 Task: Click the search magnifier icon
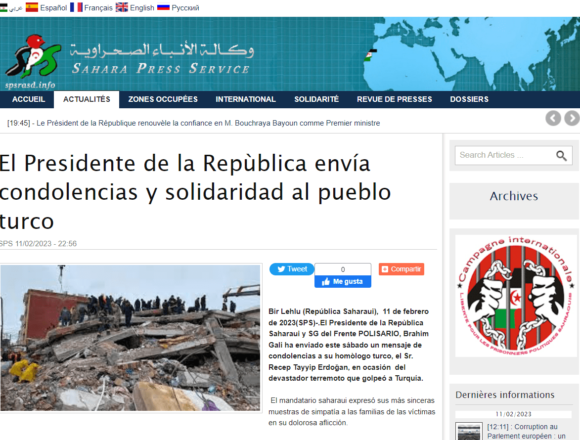tap(562, 156)
